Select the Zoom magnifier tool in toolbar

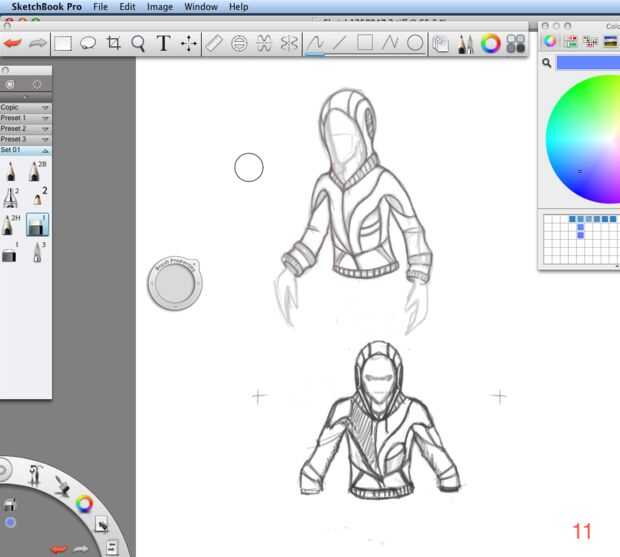tap(138, 43)
